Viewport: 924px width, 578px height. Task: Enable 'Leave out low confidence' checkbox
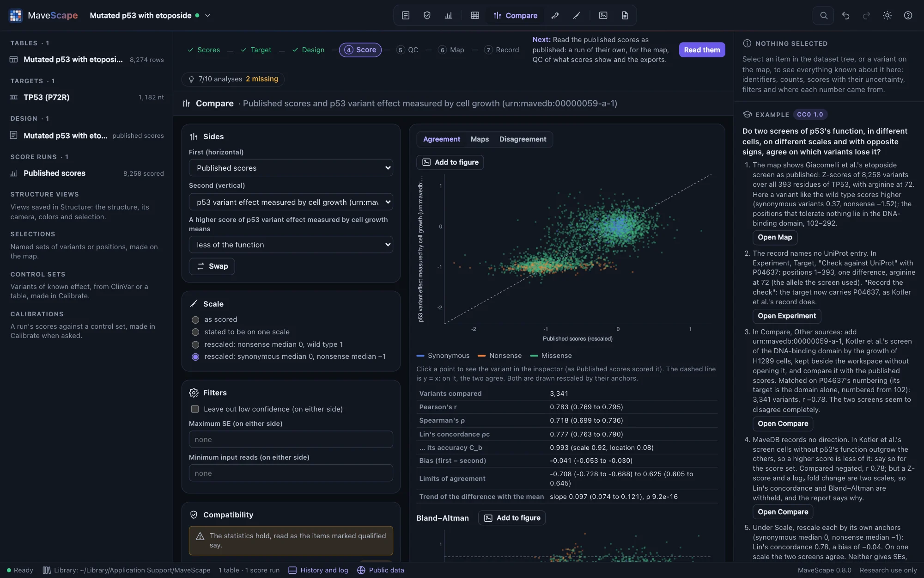point(195,409)
